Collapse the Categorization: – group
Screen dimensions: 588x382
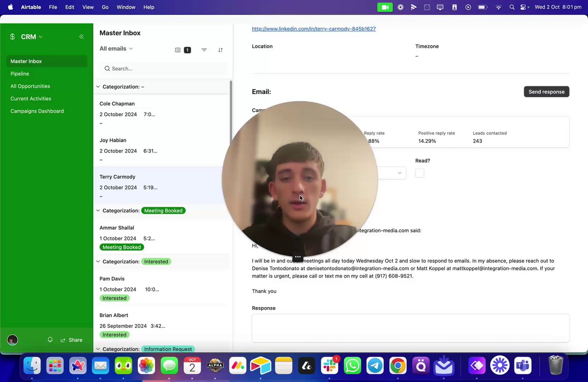pyautogui.click(x=98, y=86)
